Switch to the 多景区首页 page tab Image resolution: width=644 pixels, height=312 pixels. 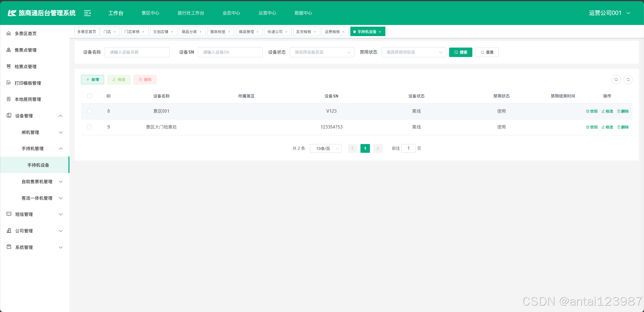tap(87, 32)
